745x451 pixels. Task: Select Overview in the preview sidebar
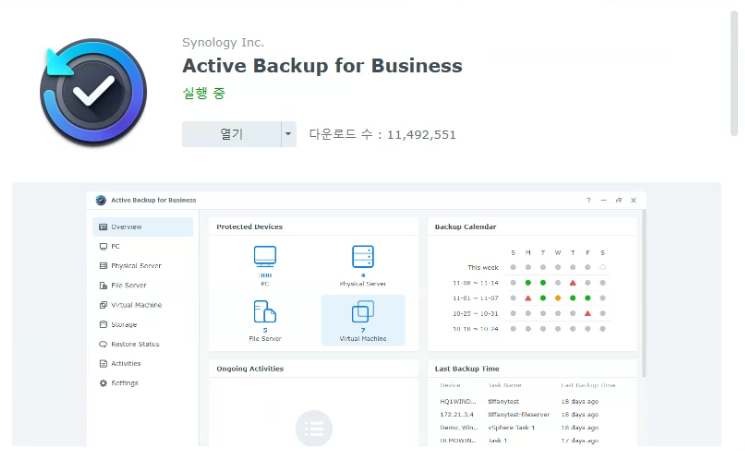pyautogui.click(x=143, y=227)
